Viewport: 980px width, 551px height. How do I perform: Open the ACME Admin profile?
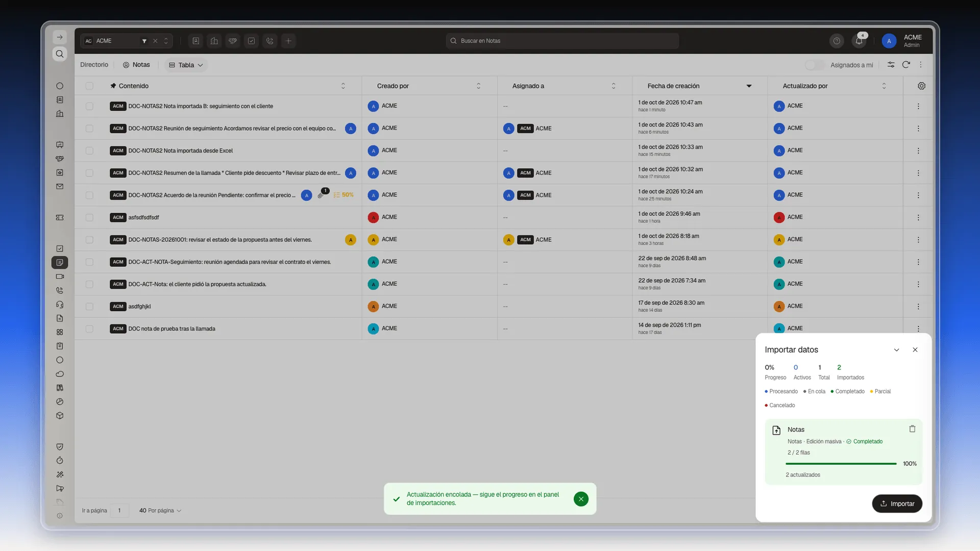[x=902, y=41]
